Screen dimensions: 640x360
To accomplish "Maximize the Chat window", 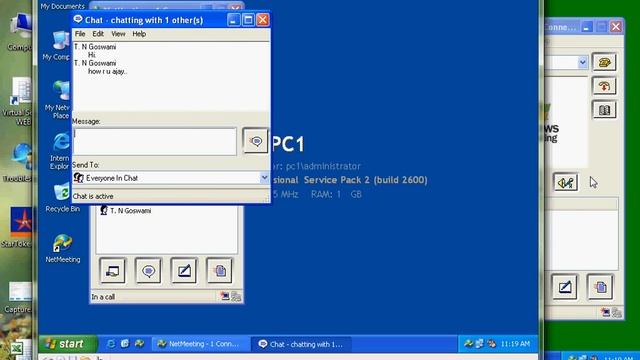I will click(248, 20).
